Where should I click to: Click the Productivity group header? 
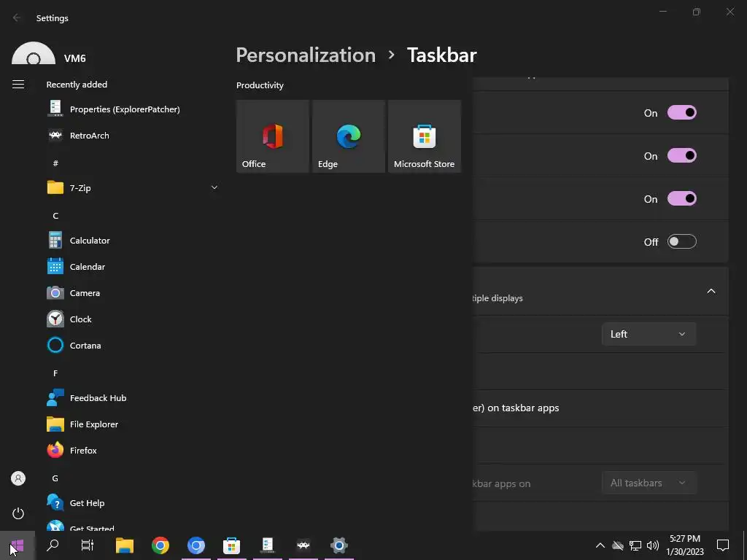pyautogui.click(x=260, y=85)
